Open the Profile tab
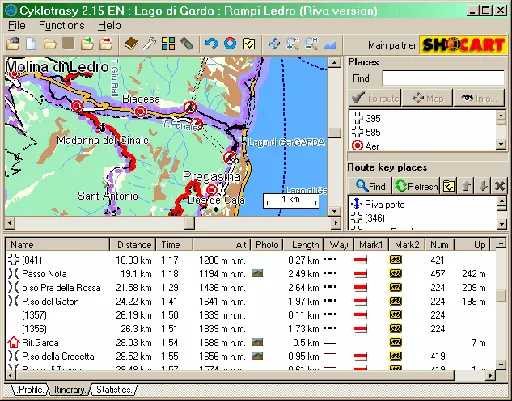 (30, 389)
